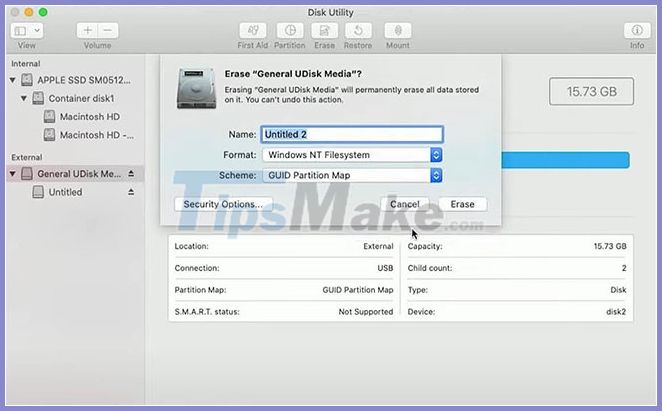Open the View dropdown chevron
This screenshot has height=411, width=662.
coord(37,30)
